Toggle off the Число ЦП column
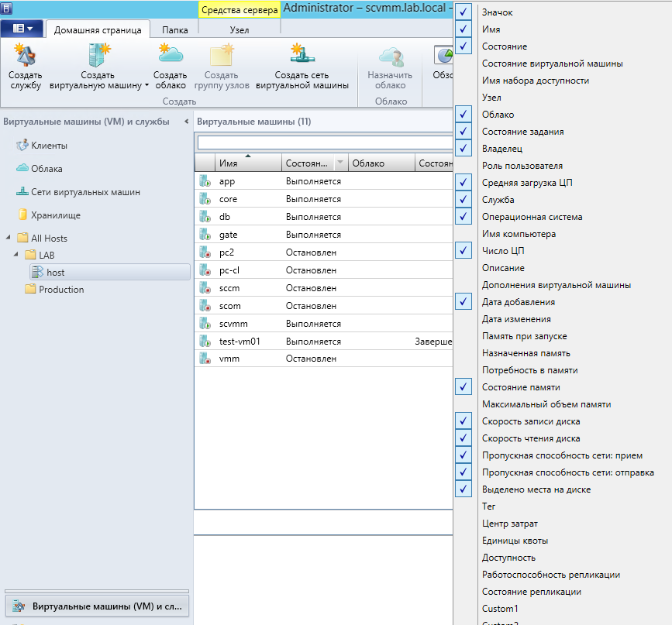672x625 pixels. [464, 251]
